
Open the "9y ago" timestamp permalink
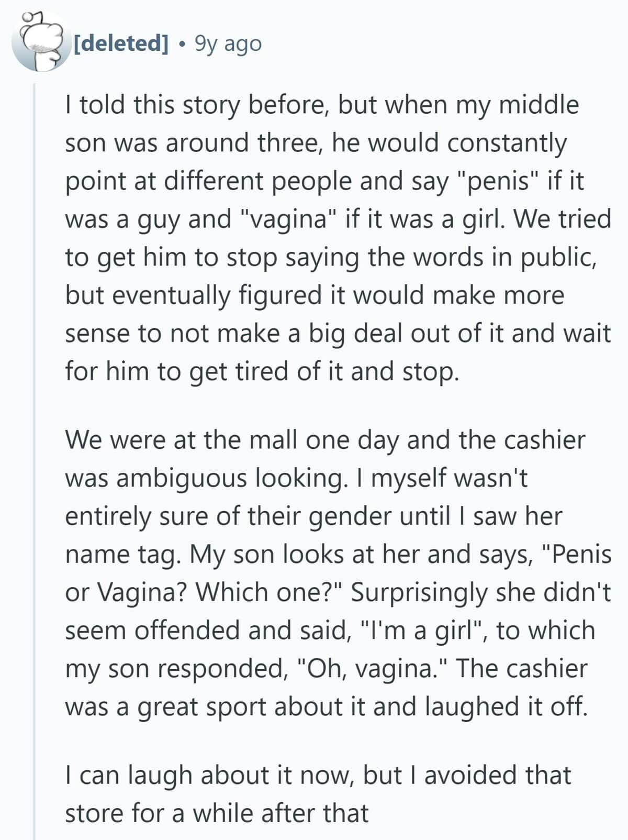coord(228,43)
